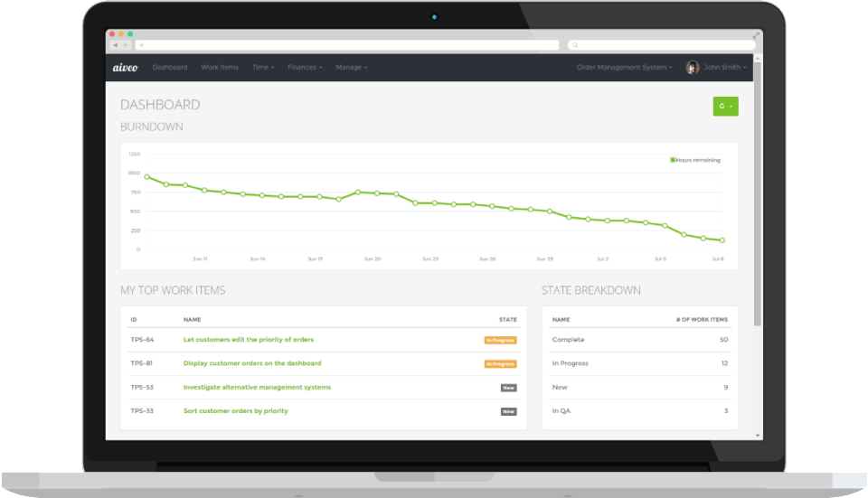Screen dimensions: 868x498
Task: Open the Dashboard nav item
Action: (x=170, y=68)
